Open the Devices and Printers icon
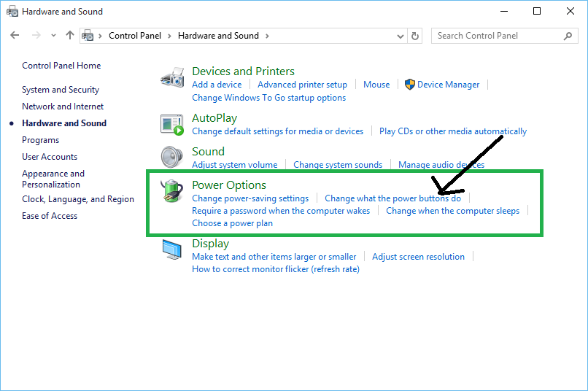The height and width of the screenshot is (391, 588). coord(172,77)
